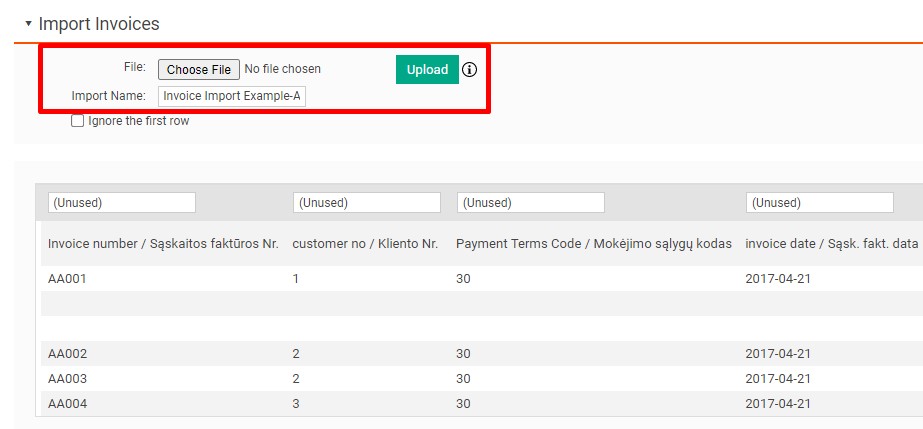Select the AA004 invoice number cell
923x429 pixels.
[x=68, y=404]
